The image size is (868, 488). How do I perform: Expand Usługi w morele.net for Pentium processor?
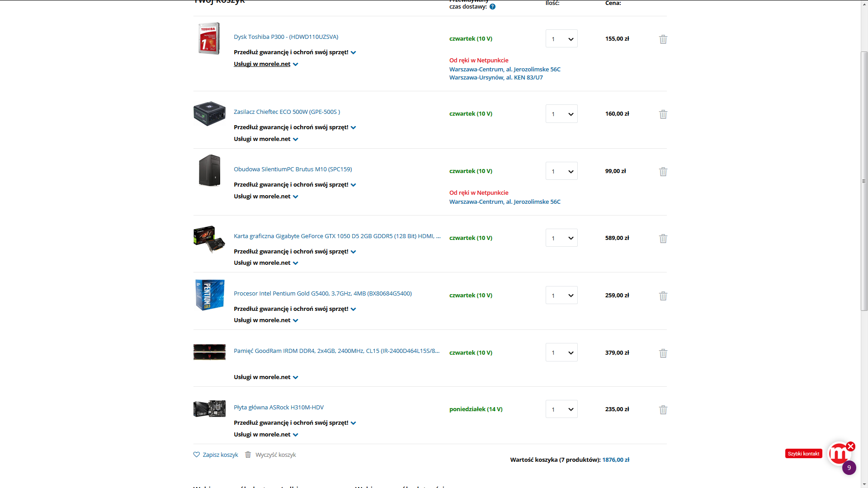(266, 320)
